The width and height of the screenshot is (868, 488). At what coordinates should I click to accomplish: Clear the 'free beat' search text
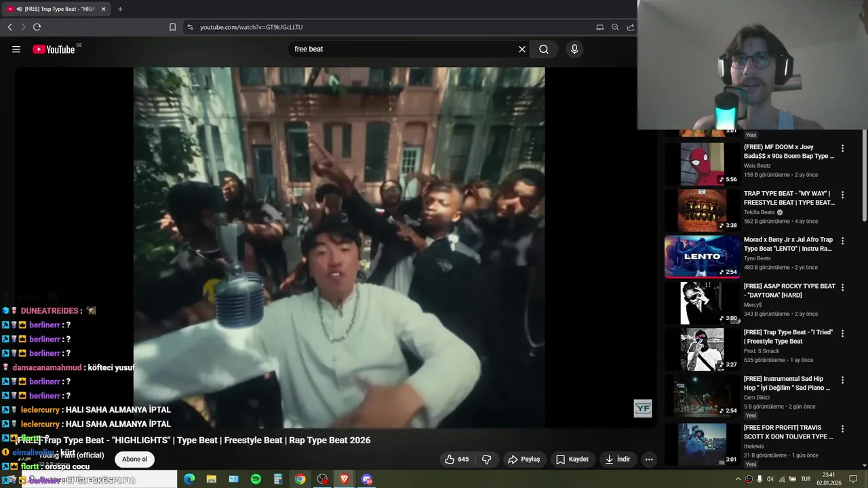coord(522,49)
